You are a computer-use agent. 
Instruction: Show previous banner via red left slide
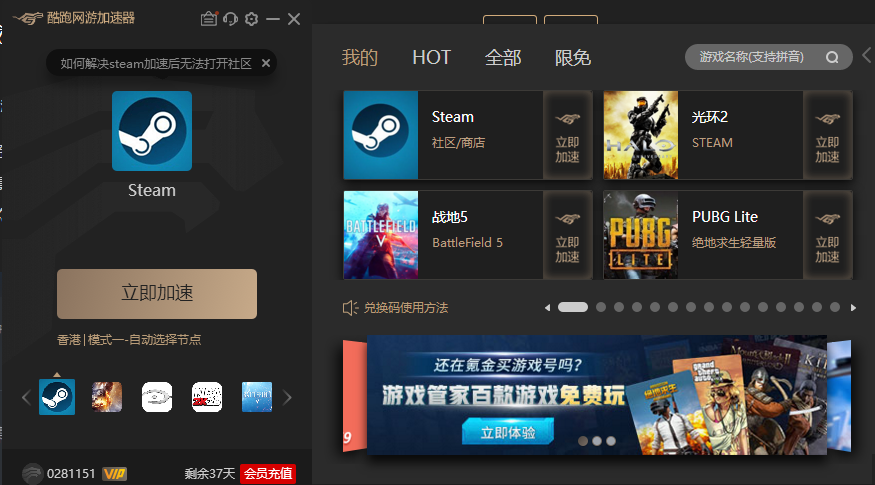[354, 395]
